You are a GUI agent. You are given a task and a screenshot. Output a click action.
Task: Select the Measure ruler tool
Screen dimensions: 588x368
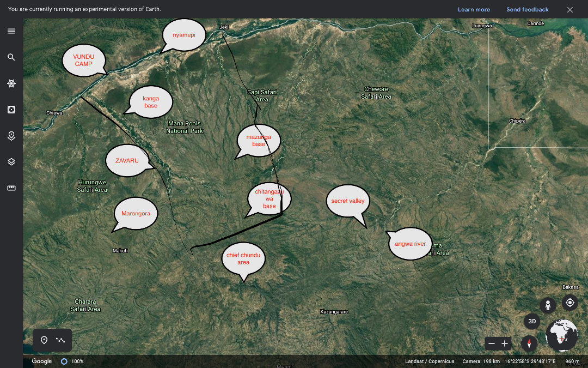pyautogui.click(x=11, y=188)
